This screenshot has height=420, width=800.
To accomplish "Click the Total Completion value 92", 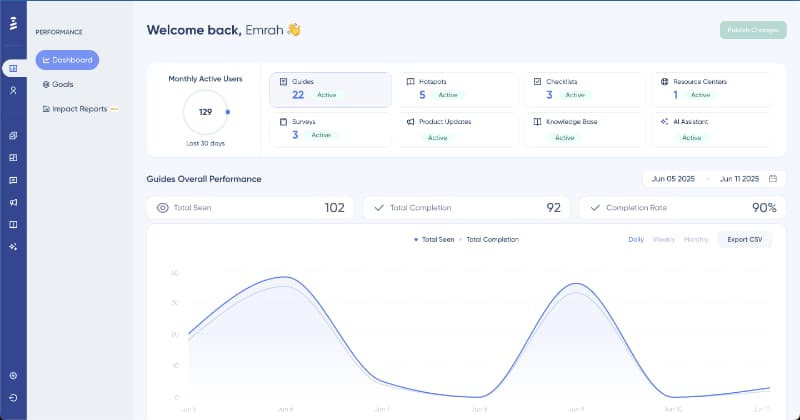I will [x=554, y=208].
